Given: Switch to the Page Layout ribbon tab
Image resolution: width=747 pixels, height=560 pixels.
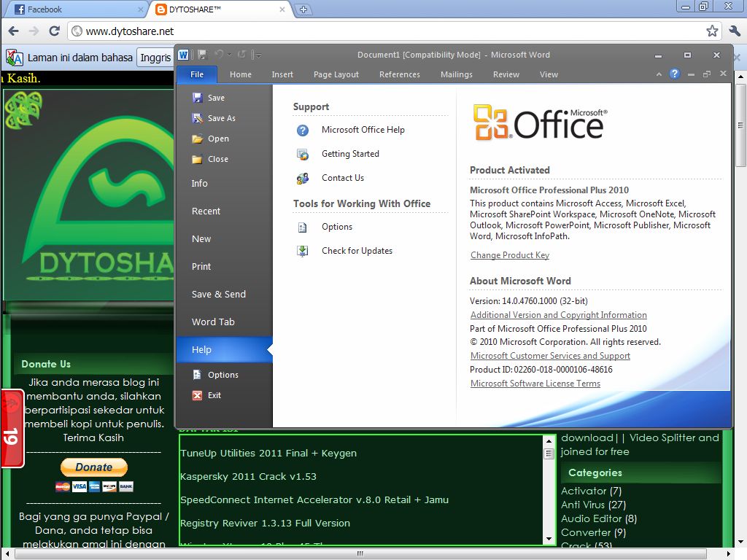Looking at the screenshot, I should 336,74.
